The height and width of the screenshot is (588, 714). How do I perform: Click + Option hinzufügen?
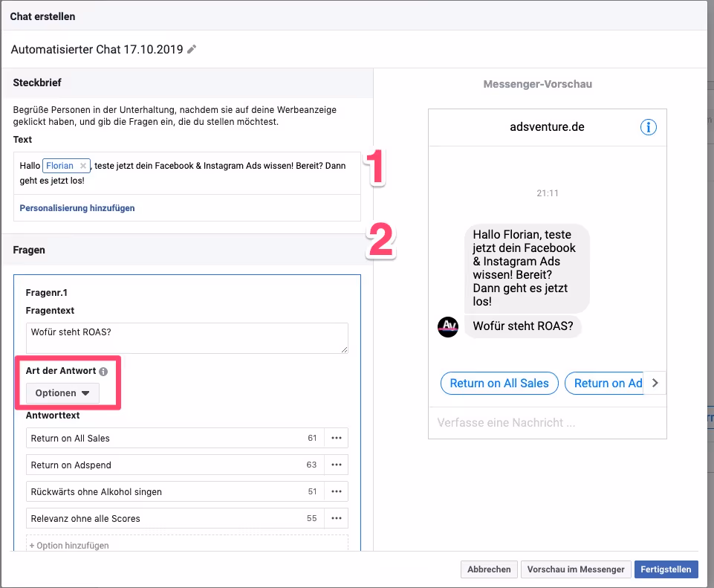187,545
